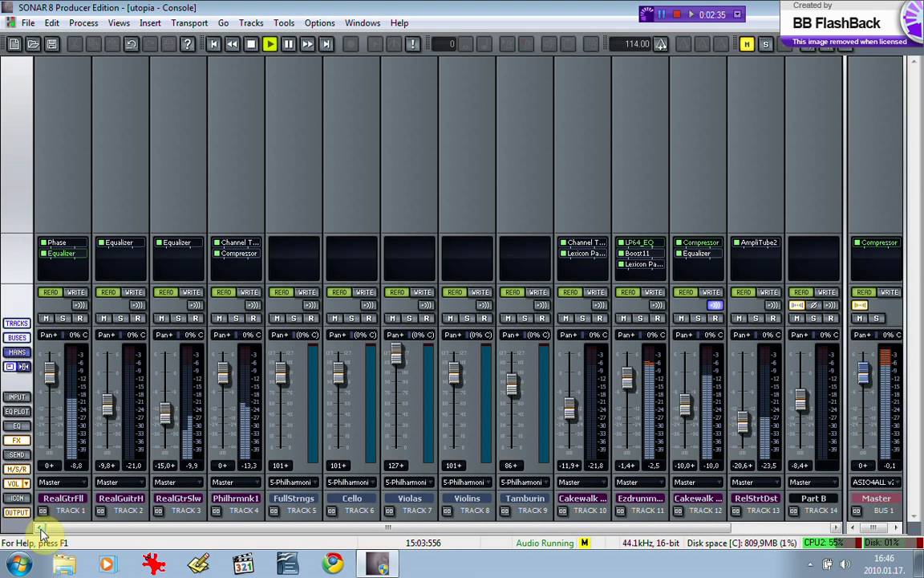Toggle EQ PLOT module button
Viewport: 924px width, 578px height.
click(x=17, y=412)
